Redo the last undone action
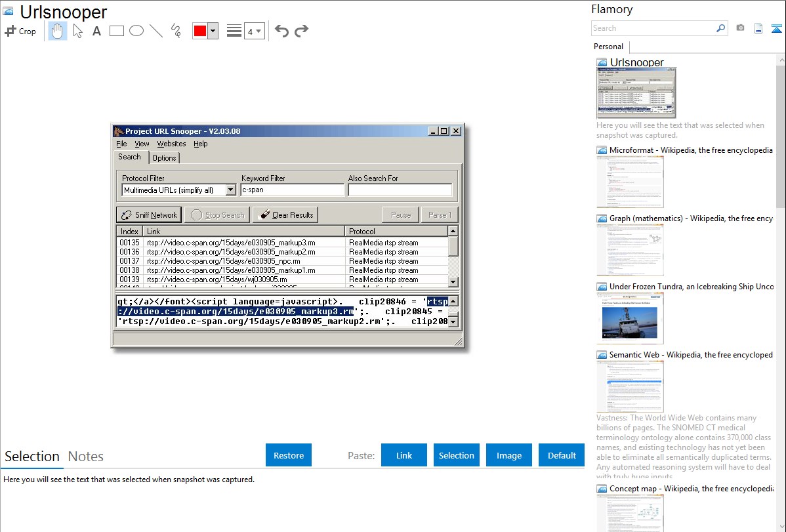The image size is (786, 532). point(301,31)
